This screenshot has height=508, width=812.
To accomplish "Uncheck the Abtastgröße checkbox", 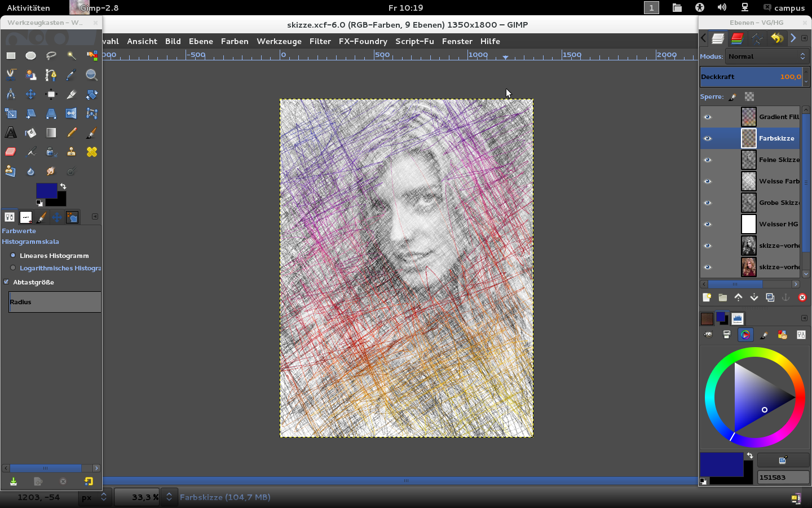I will click(6, 282).
